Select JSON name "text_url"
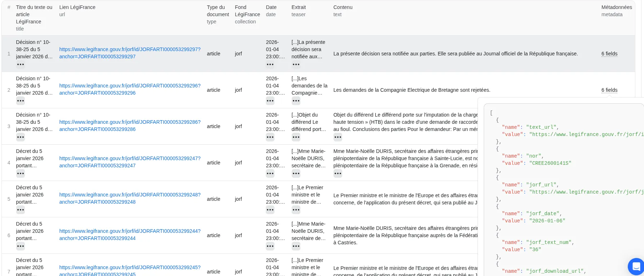Image resolution: width=644 pixels, height=276 pixels. tap(541, 127)
